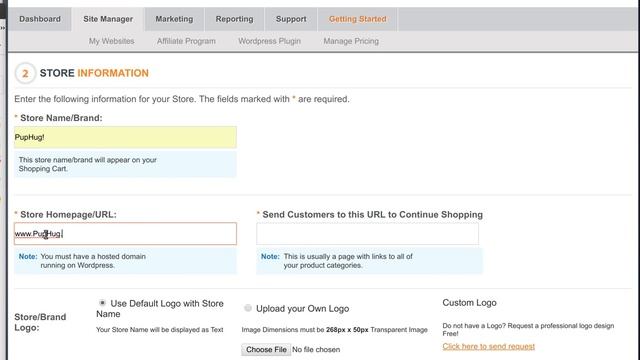Image resolution: width=640 pixels, height=360 pixels.
Task: Open the Support tab
Action: (291, 19)
